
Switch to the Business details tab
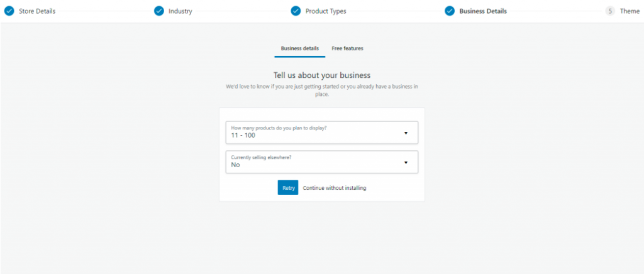[300, 48]
